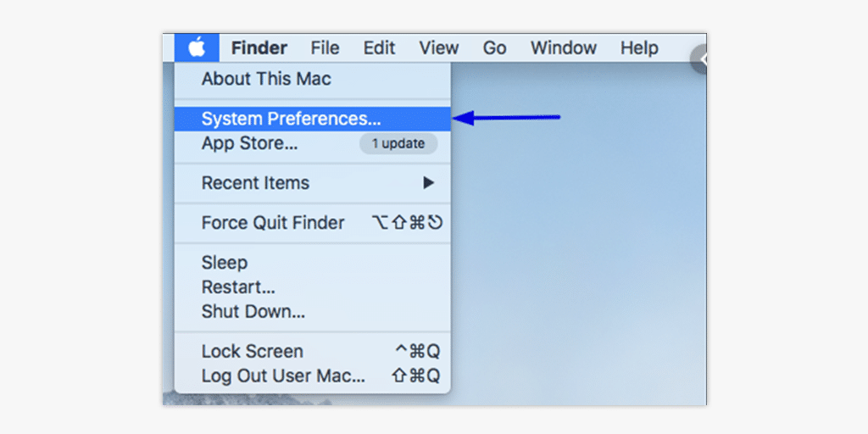Expand the Recent Items submenu arrow
868x434 pixels.
pyautogui.click(x=429, y=183)
